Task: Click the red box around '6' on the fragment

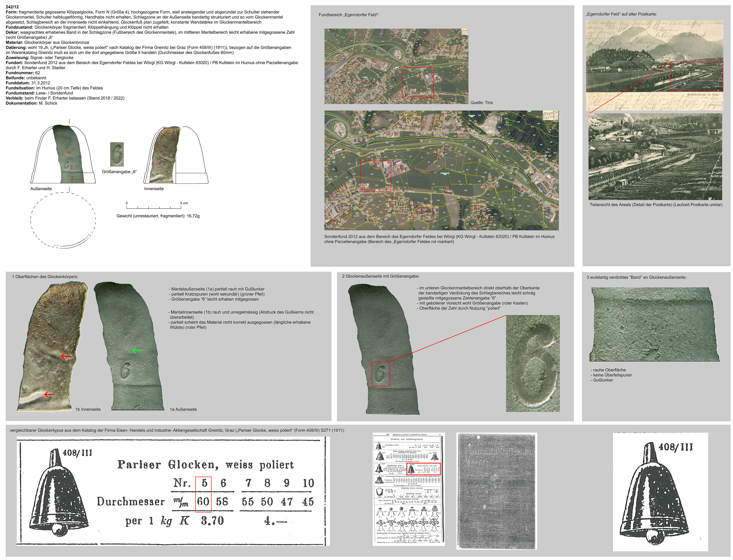Action: [x=380, y=374]
